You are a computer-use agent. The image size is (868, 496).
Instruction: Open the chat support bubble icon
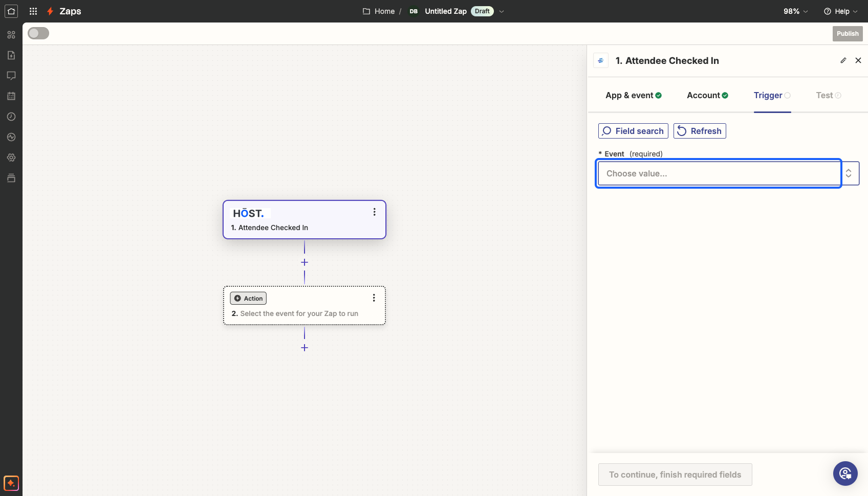(845, 474)
